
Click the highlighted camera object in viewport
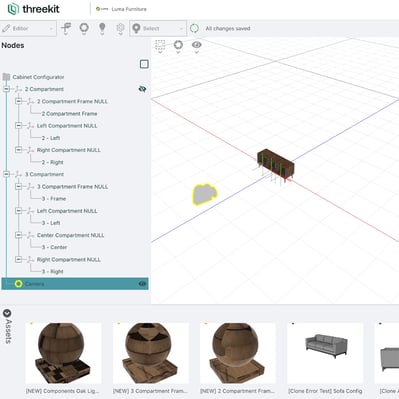click(205, 194)
